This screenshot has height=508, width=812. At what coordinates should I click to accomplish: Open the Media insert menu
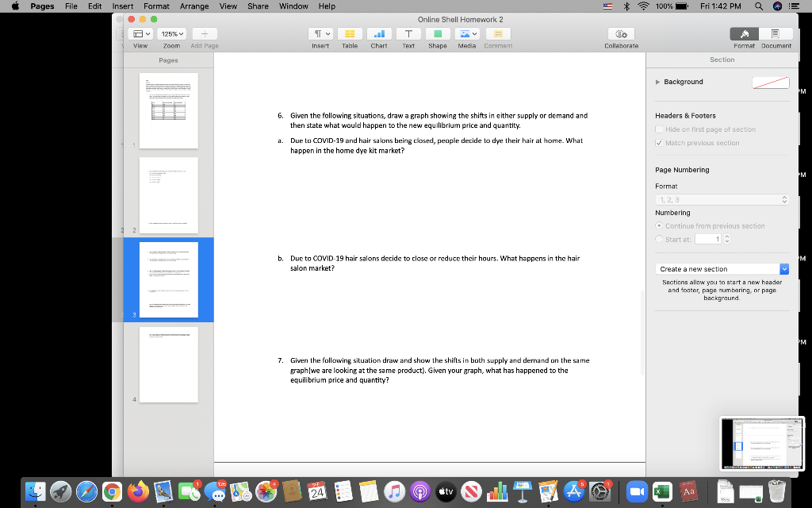(x=467, y=34)
